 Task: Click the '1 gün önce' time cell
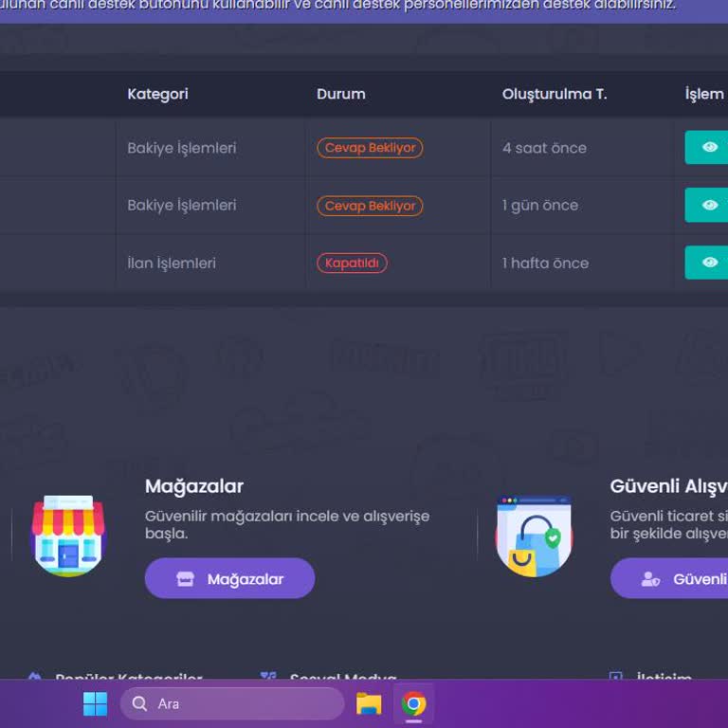pyautogui.click(x=540, y=205)
